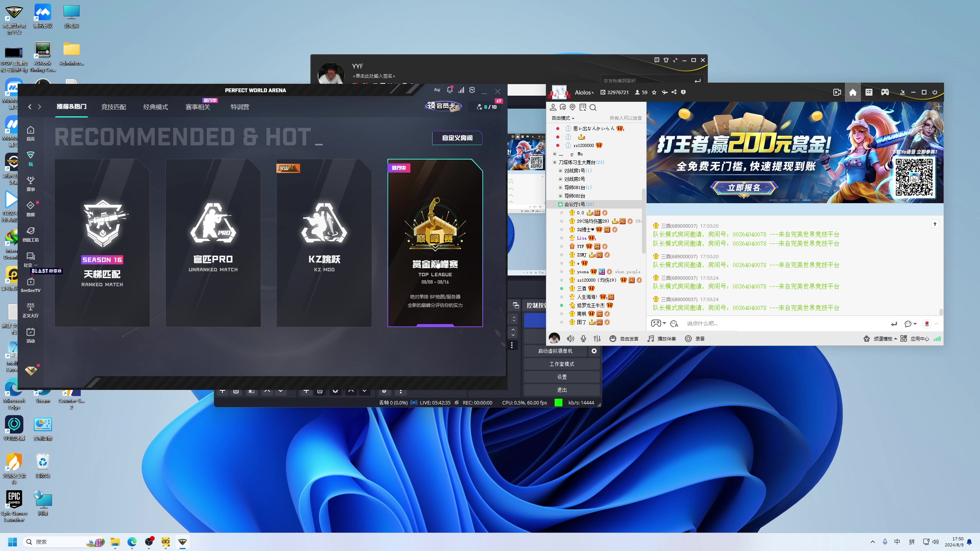Switch to 经典模式 tab

click(155, 107)
